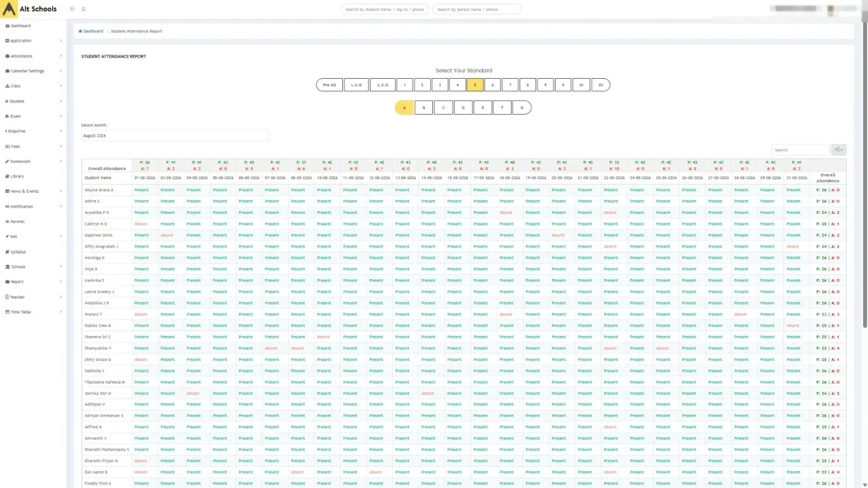The width and height of the screenshot is (868, 488).
Task: Click the Exam sidebar icon
Action: point(7,116)
